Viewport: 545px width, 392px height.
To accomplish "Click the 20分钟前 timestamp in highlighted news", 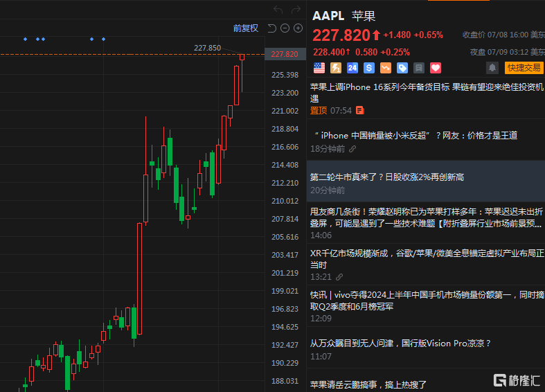I will pyautogui.click(x=328, y=190).
